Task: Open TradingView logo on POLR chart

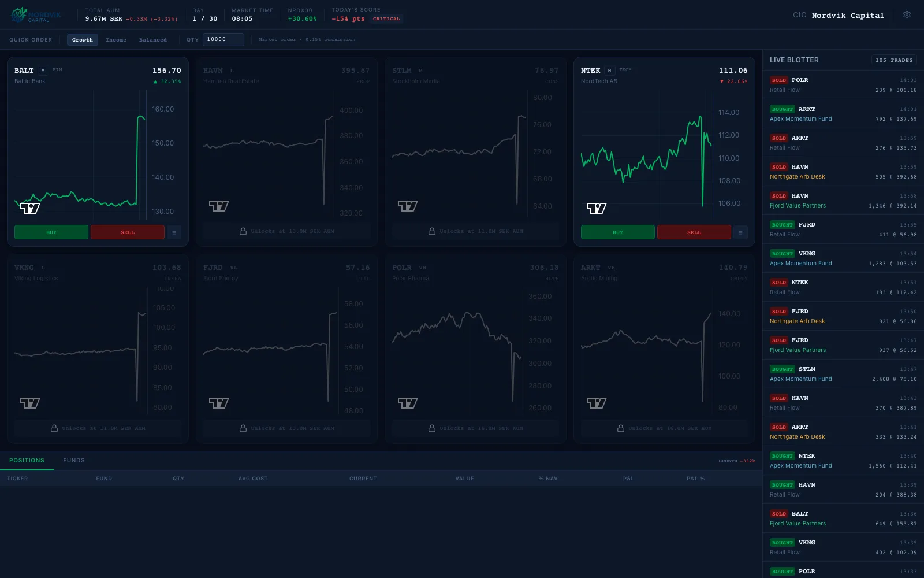Action: click(408, 403)
